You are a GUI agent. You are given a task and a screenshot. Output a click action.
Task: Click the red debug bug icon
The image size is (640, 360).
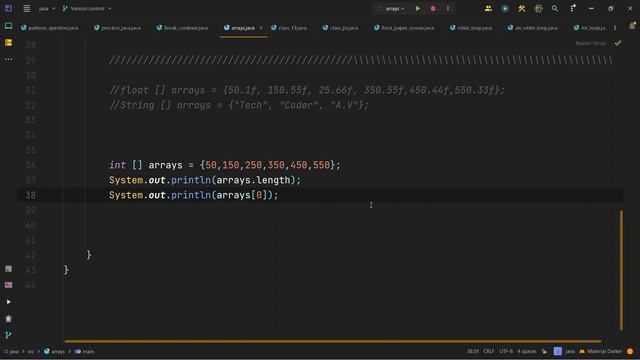(433, 9)
